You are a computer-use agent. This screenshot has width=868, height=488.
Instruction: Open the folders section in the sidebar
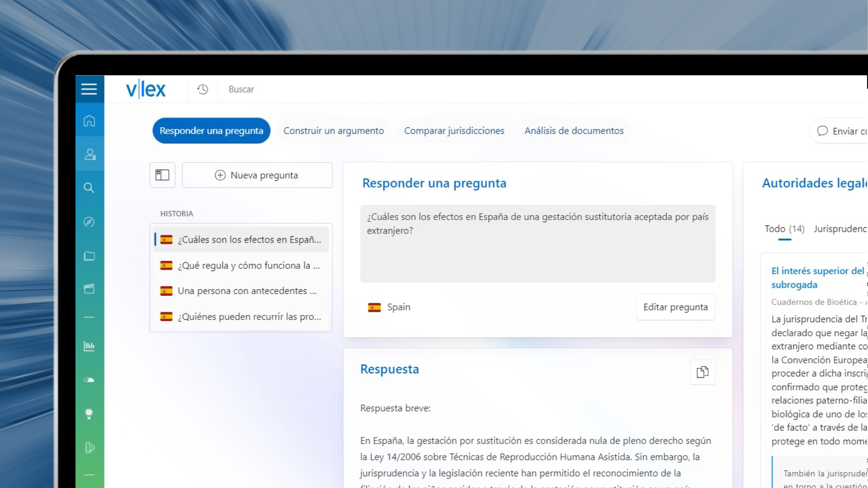90,256
